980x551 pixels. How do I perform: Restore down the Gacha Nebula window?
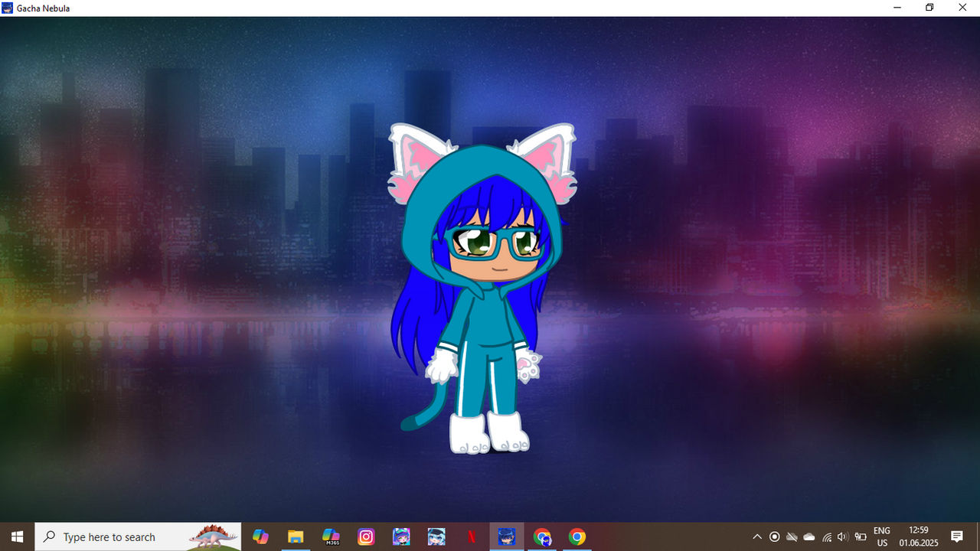tap(929, 8)
